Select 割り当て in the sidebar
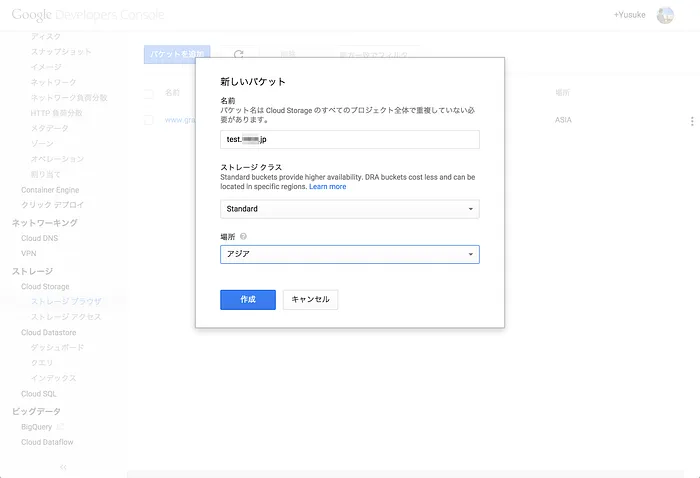The image size is (700, 478). (x=46, y=174)
